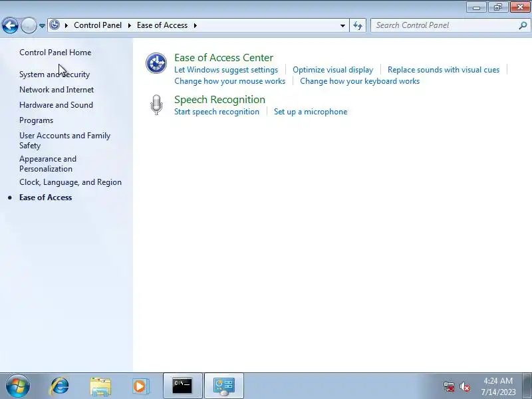Open the Ease of Access Center heading
The width and height of the screenshot is (532, 399).
click(x=223, y=58)
